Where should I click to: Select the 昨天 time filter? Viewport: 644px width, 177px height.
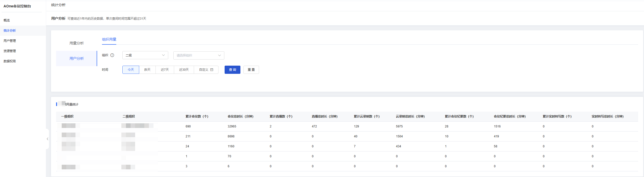(x=147, y=70)
